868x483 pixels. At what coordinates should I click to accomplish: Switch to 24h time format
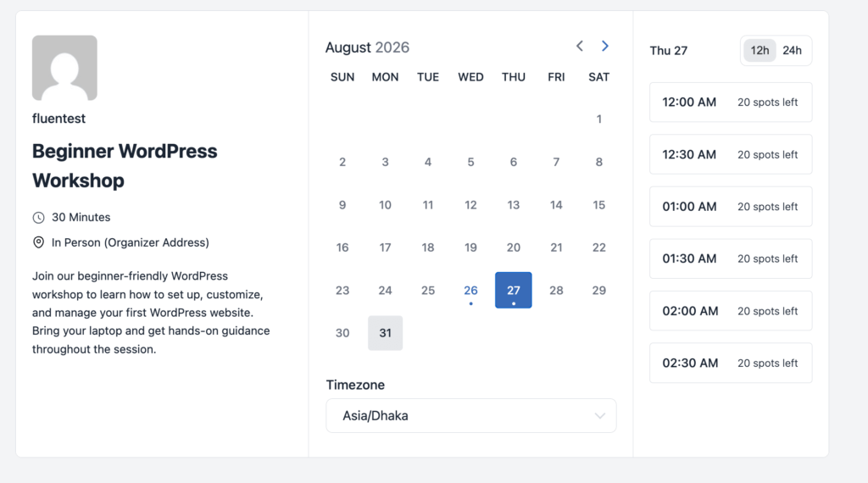tap(793, 50)
